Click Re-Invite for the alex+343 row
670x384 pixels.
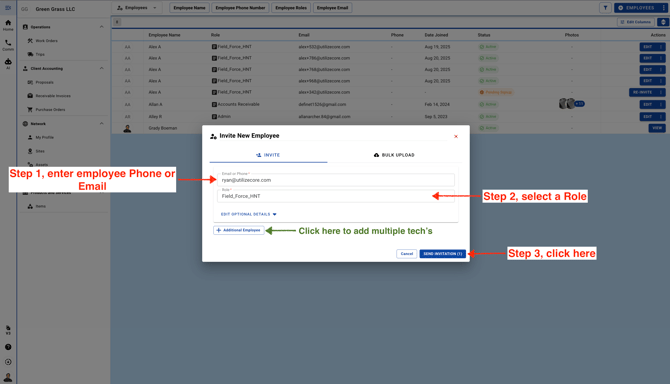643,92
